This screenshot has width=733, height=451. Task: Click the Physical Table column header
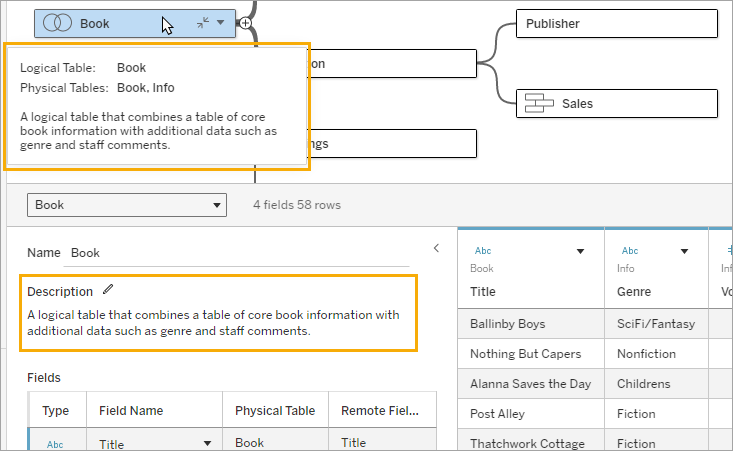[x=273, y=410]
